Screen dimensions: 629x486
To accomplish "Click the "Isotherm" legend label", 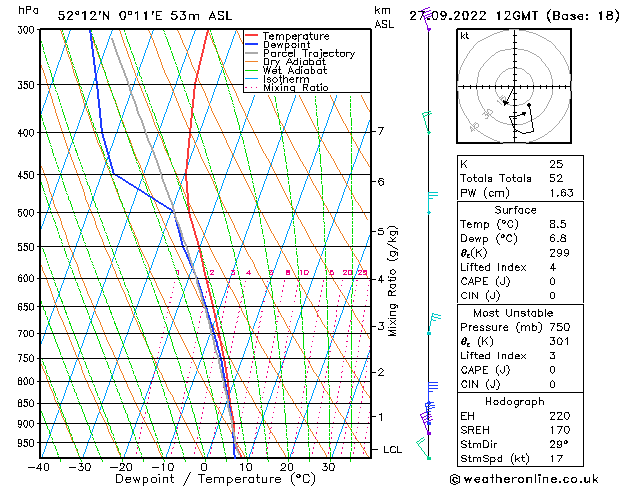I will [x=286, y=79].
